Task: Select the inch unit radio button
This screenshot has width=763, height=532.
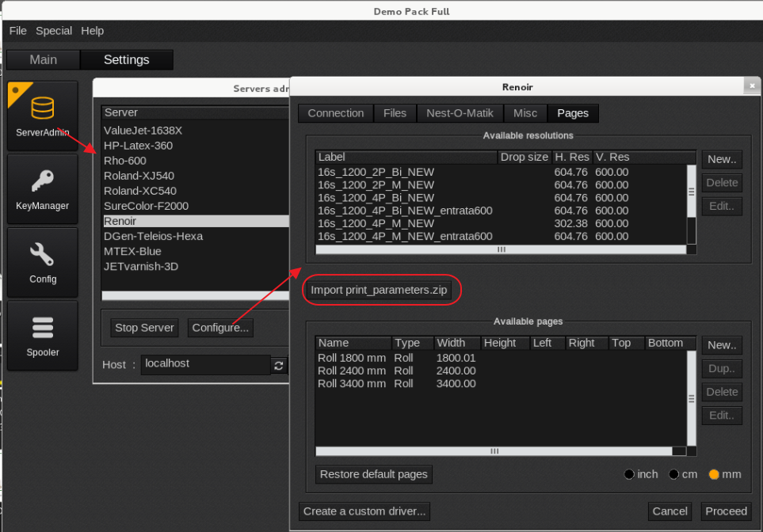Action: coord(629,474)
